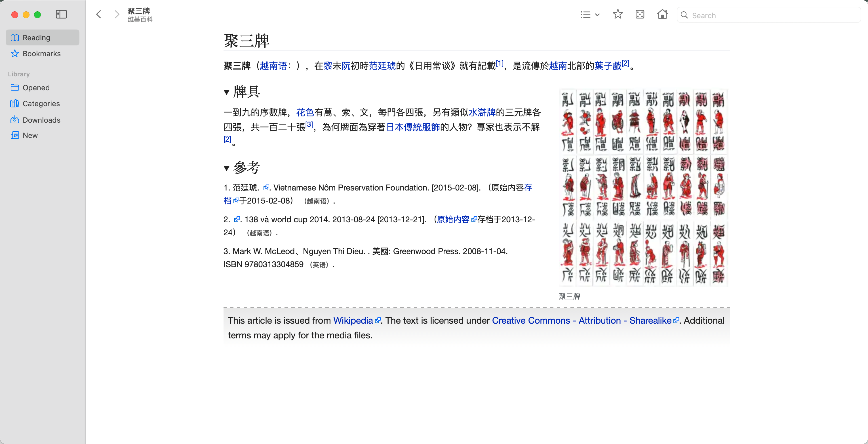Follow citation [2] after 葉子戲
This screenshot has height=444, width=868.
click(x=626, y=63)
